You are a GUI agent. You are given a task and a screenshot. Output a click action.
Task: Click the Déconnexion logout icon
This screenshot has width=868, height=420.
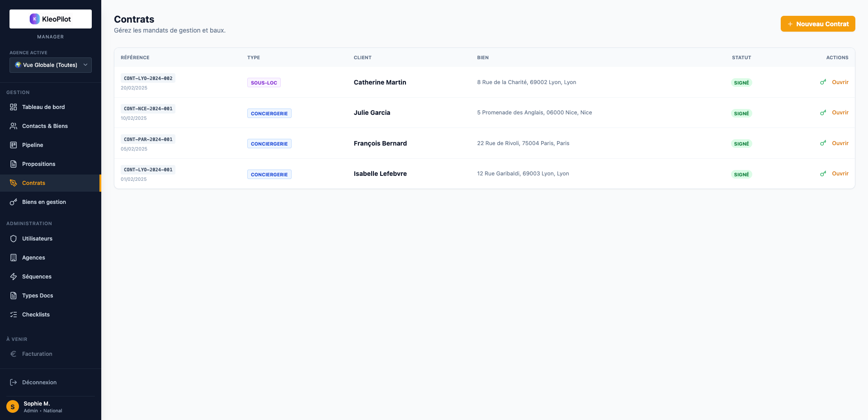point(14,382)
